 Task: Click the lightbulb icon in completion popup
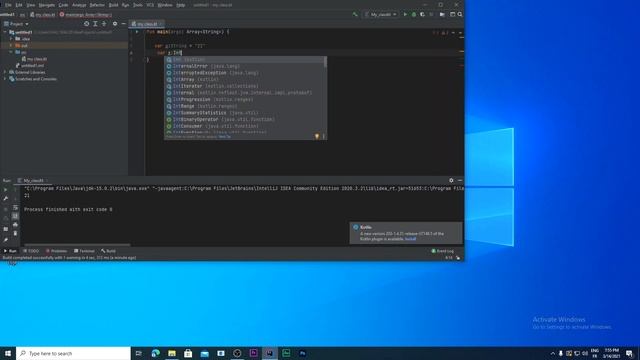click(316, 136)
